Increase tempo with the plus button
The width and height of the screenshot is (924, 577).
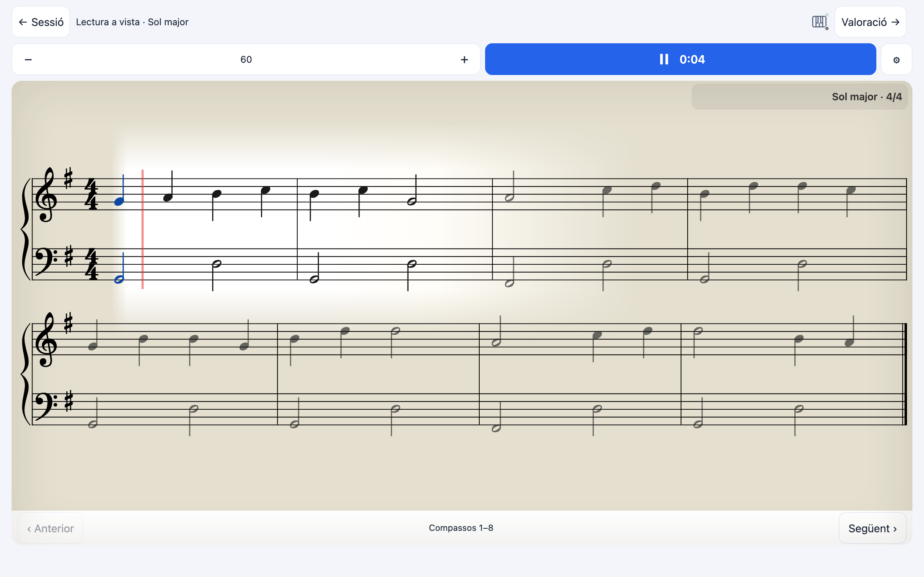[x=464, y=60]
